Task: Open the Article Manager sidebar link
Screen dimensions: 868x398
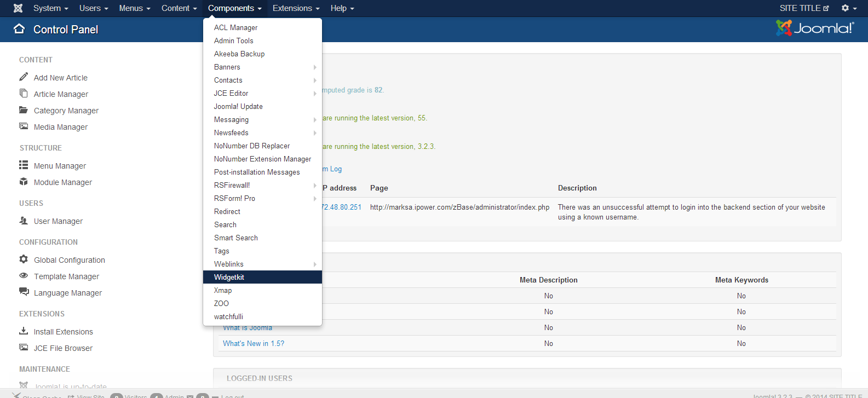Action: point(61,94)
